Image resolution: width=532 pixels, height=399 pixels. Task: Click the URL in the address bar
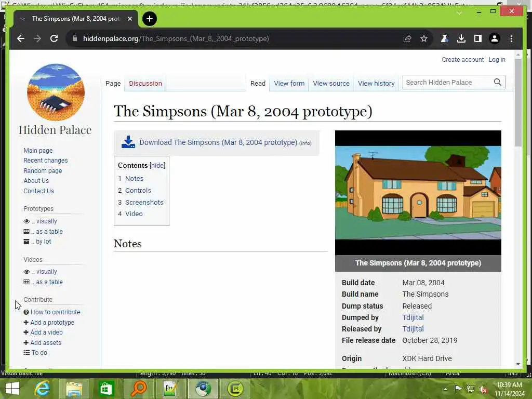(176, 38)
